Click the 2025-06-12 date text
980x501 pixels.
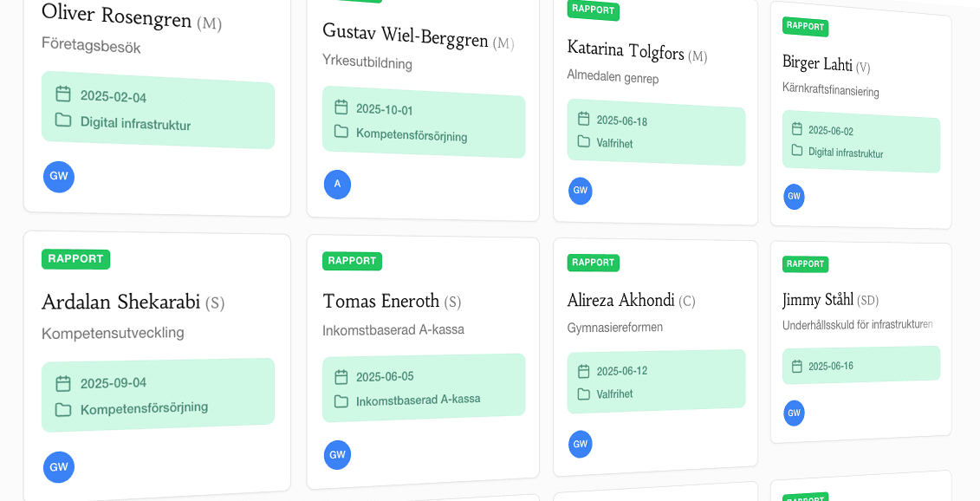(x=622, y=371)
